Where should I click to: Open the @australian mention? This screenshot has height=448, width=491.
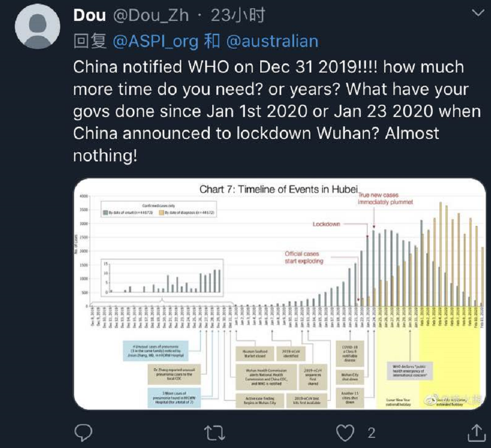(272, 41)
